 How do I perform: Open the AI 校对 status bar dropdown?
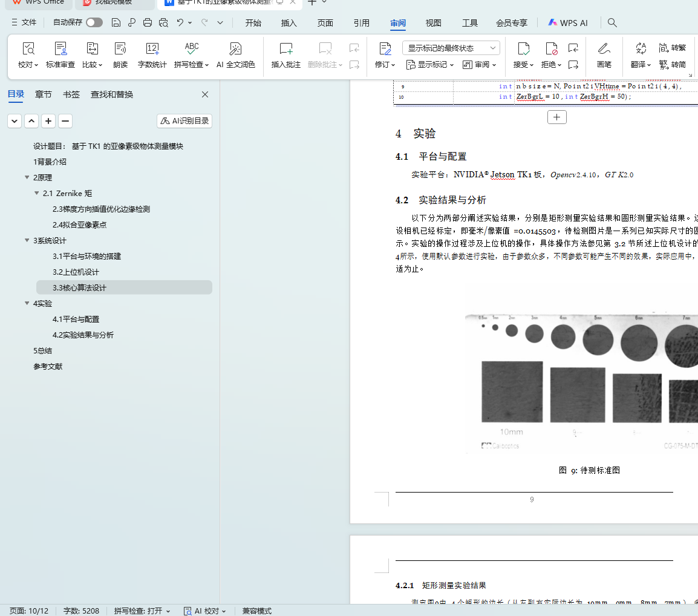click(x=205, y=611)
